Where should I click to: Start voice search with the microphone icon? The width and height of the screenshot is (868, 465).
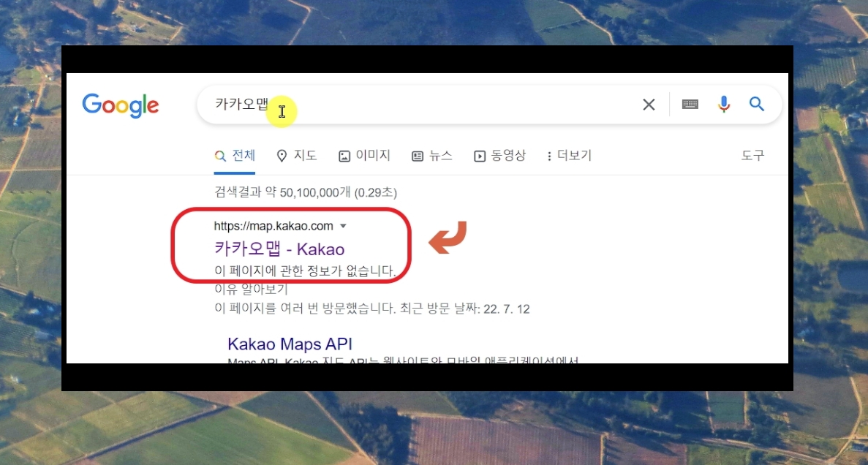pos(723,104)
